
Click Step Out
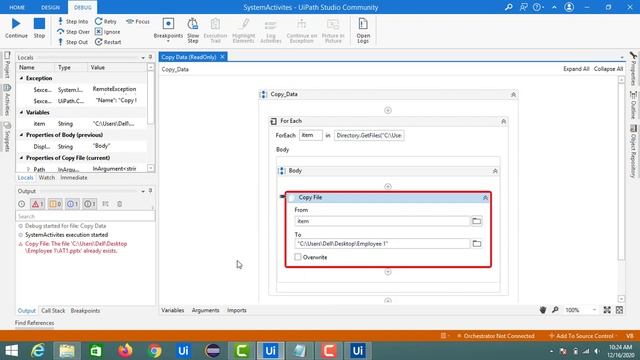click(73, 42)
